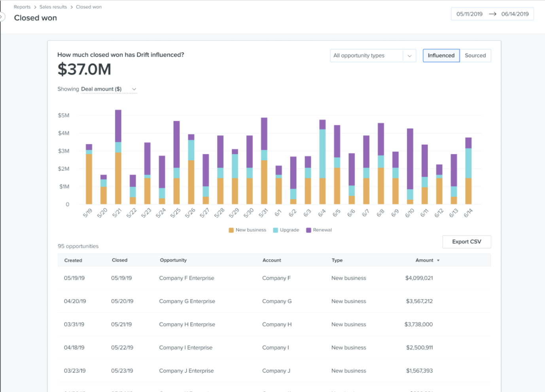This screenshot has height=392, width=545.
Task: Click the New business legend swatch
Action: point(231,230)
